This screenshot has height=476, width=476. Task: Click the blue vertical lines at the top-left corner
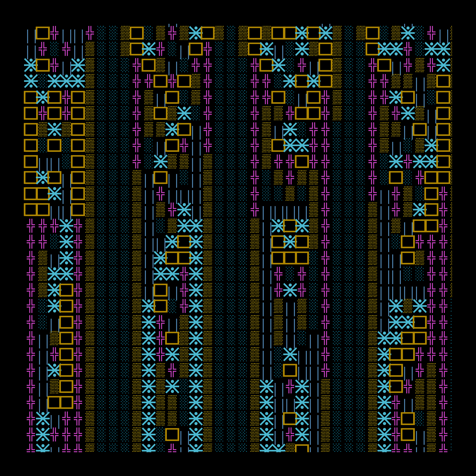31,36
